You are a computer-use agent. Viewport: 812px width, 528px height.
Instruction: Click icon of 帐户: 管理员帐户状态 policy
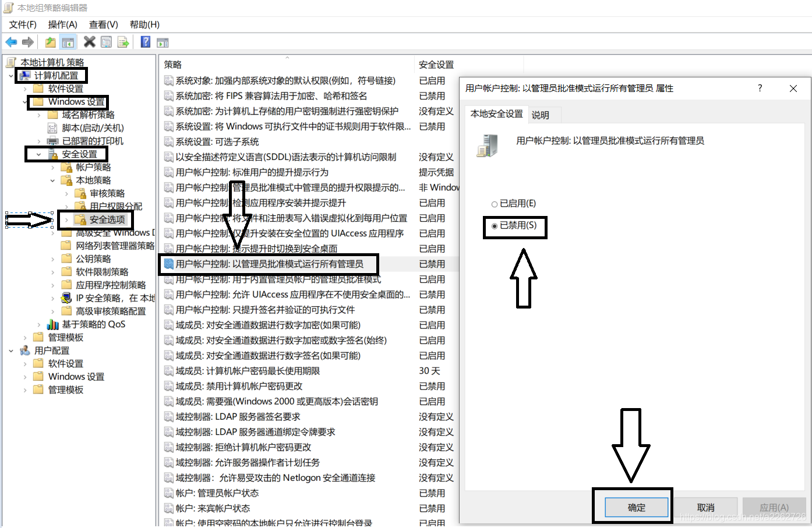168,493
